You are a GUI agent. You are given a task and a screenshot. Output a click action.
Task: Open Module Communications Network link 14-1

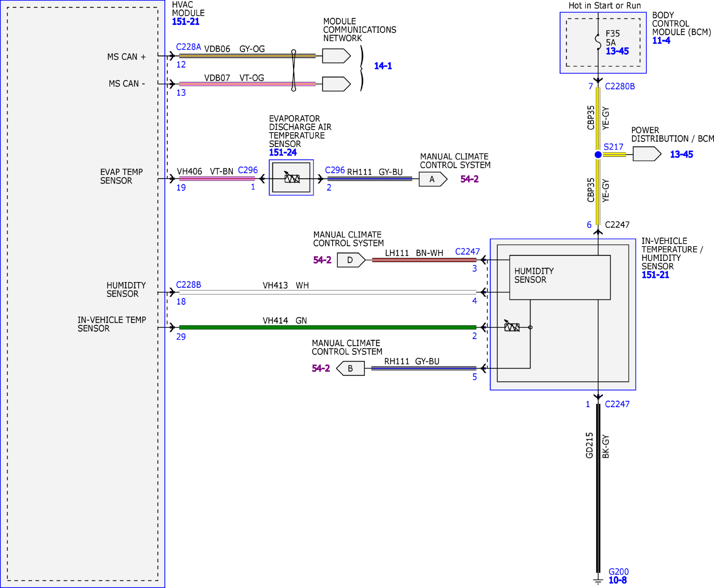(383, 66)
